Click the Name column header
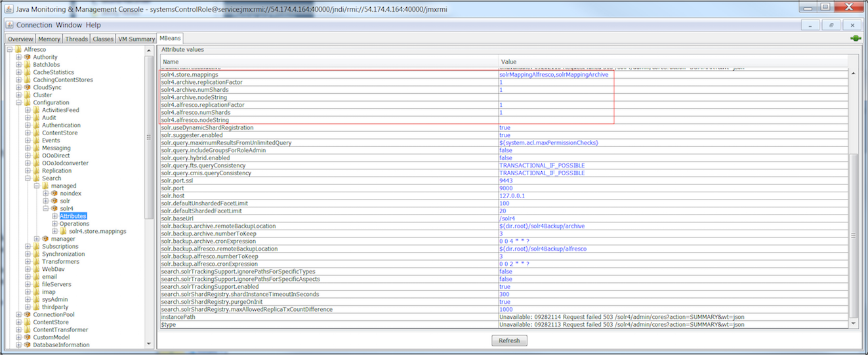 coord(328,62)
